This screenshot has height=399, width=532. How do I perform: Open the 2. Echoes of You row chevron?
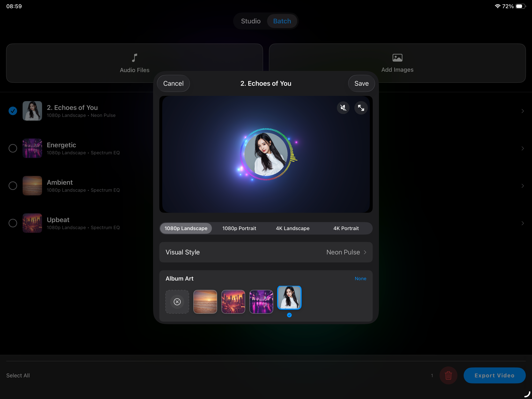523,111
